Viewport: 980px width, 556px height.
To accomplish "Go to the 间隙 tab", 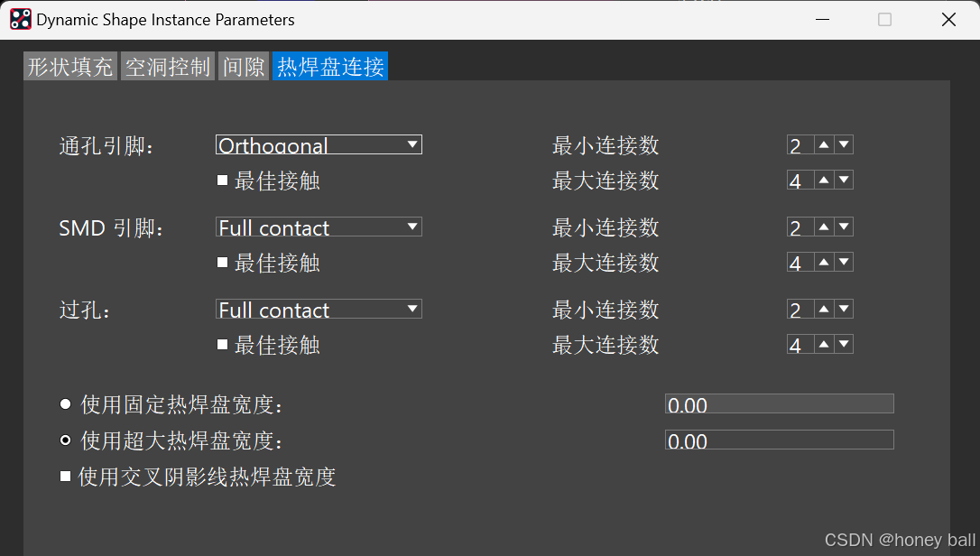I will (x=244, y=66).
